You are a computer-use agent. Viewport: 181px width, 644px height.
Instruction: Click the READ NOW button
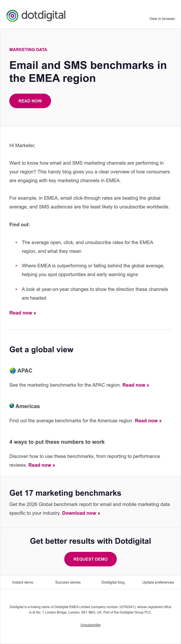coord(30,101)
